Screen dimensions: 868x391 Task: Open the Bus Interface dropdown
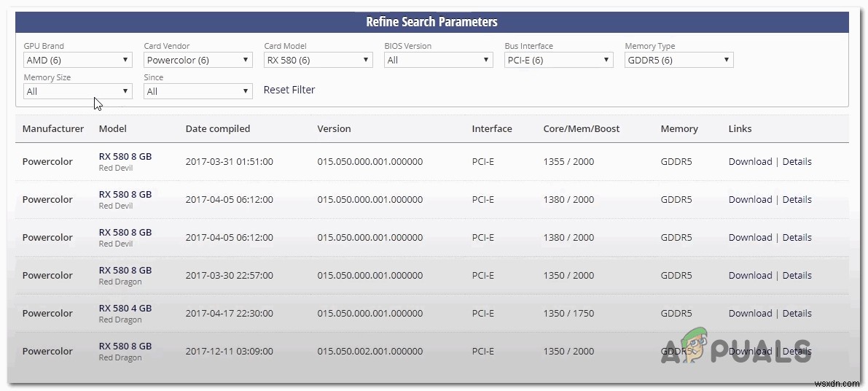coord(558,60)
